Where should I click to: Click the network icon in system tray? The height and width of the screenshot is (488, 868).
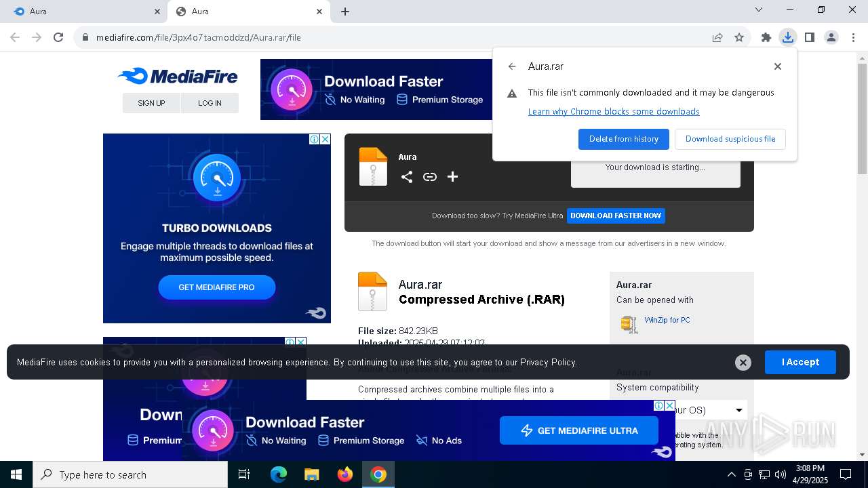[764, 474]
